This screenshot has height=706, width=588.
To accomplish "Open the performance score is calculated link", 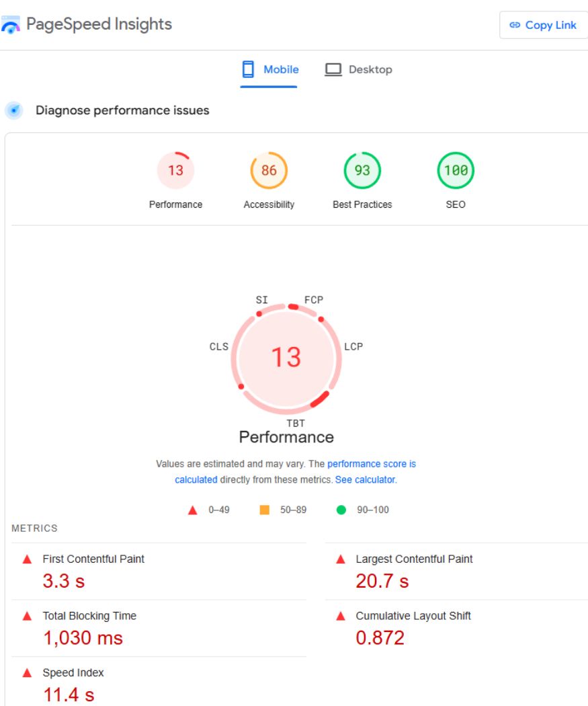I will coord(372,464).
